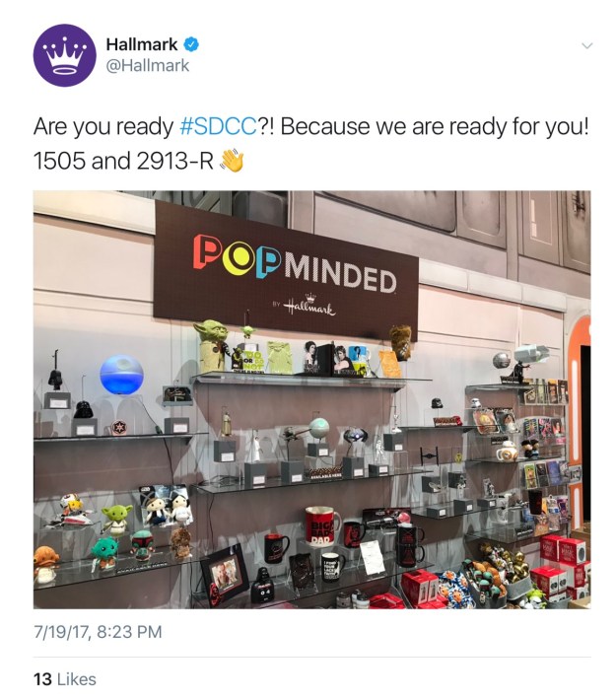Image resolution: width=616 pixels, height=698 pixels.
Task: Expand the tweet options chevron
Action: click(x=587, y=46)
